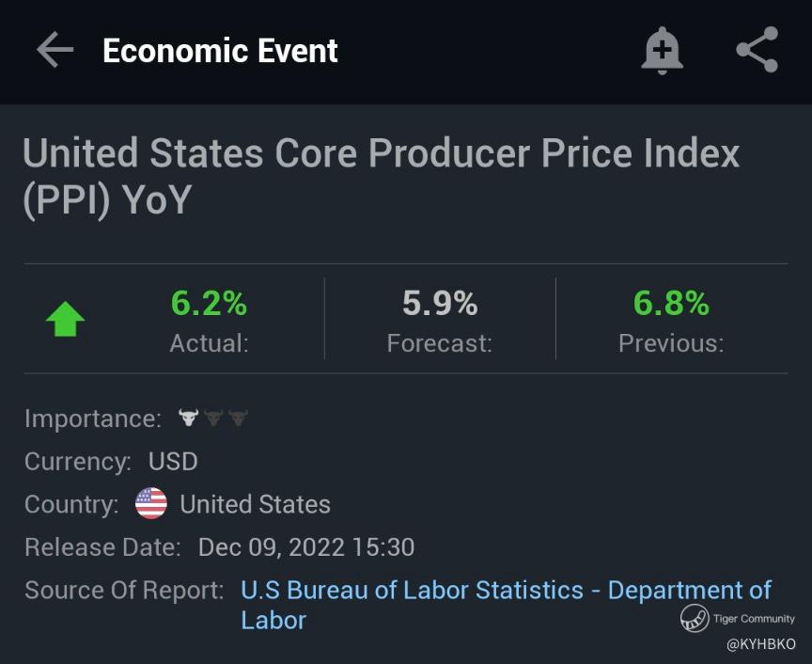Image resolution: width=812 pixels, height=664 pixels.
Task: Click the @KYHBKO username watermark
Action: coord(760,644)
